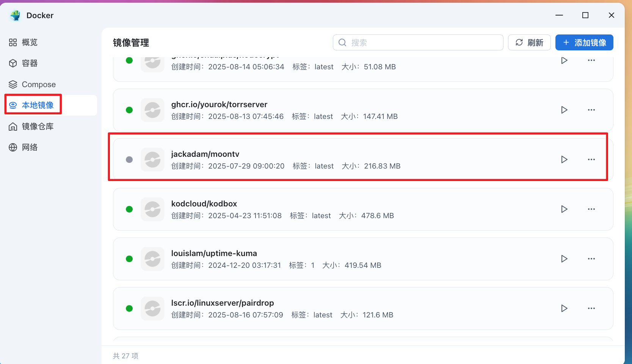Screen dimensions: 632x364
Task: Open 镜像仓库 image registry page
Action: point(37,127)
